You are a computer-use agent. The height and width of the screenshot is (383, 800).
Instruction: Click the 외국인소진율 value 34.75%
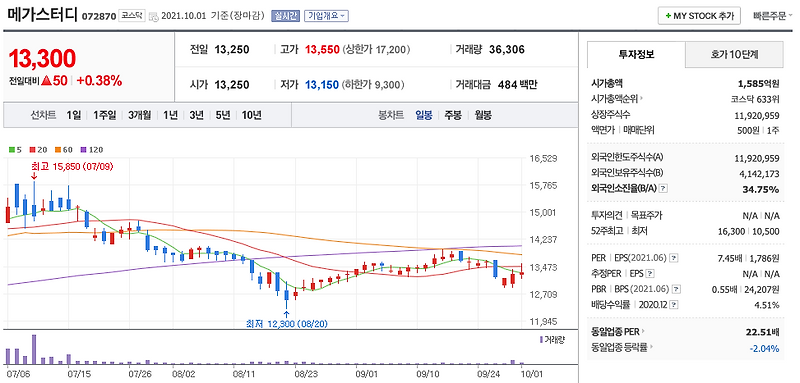click(x=762, y=189)
